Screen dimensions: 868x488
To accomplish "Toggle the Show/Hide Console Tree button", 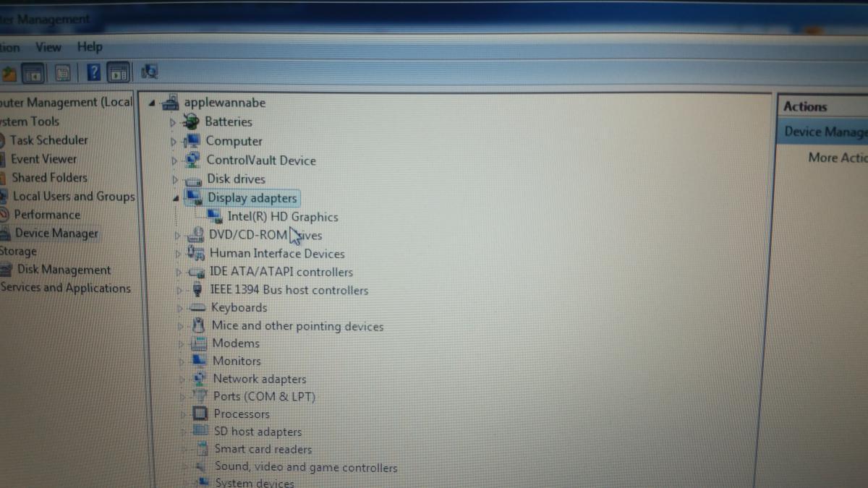I will point(33,73).
